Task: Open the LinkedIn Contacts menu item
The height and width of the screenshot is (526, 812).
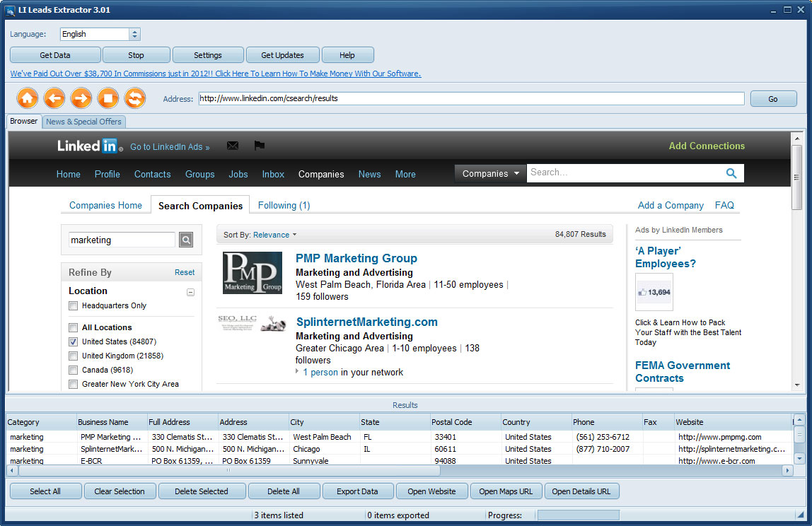Action: coord(152,175)
